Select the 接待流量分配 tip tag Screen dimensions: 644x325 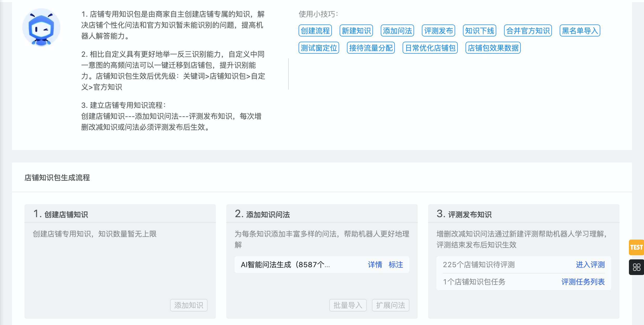371,48
